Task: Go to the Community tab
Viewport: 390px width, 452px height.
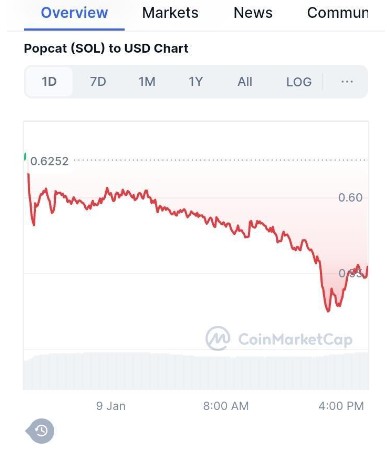Action: tap(338, 13)
